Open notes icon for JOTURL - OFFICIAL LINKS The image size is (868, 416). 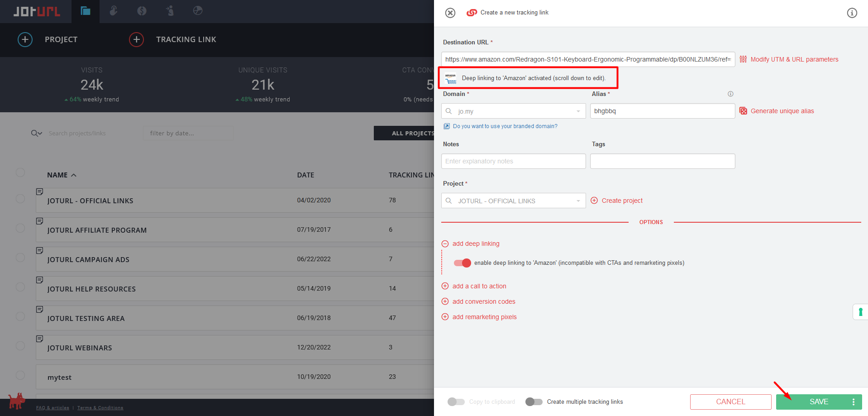pyautogui.click(x=40, y=192)
